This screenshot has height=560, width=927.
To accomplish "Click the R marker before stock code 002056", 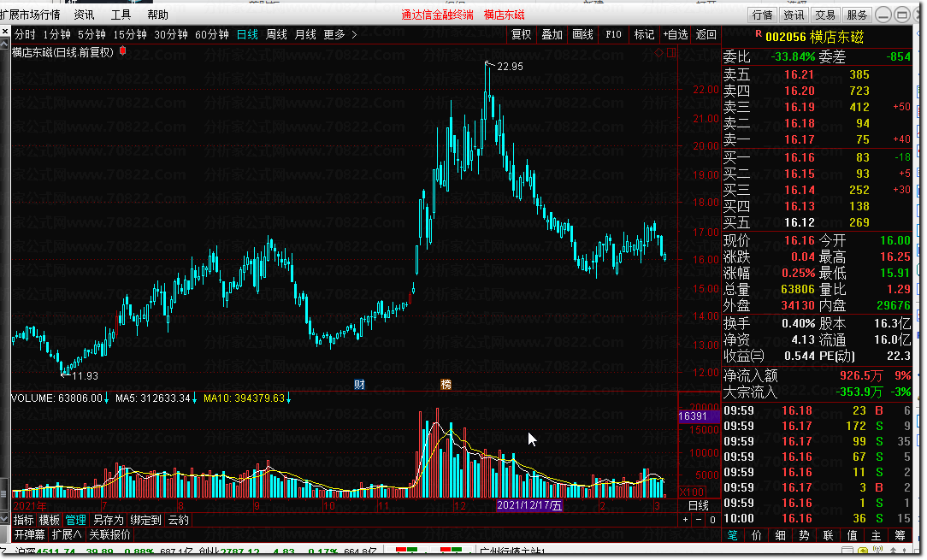I will pos(759,34).
